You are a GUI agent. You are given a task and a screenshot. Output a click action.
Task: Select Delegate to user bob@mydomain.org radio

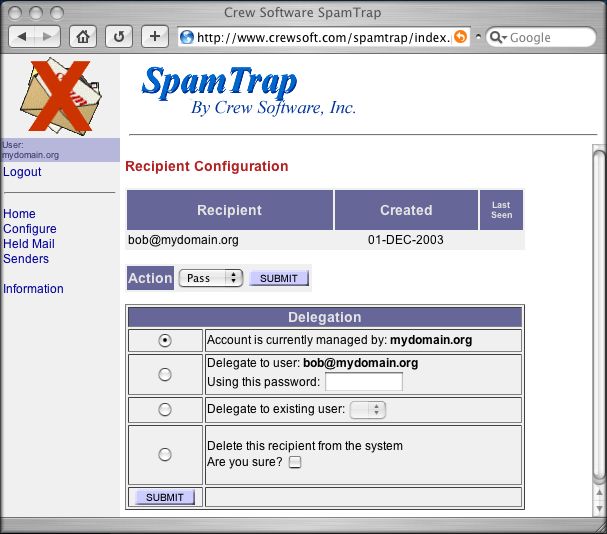165,374
